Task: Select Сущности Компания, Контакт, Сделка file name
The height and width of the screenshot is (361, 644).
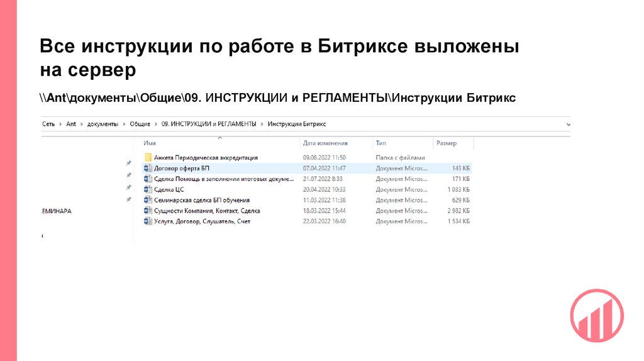Action: click(x=207, y=211)
